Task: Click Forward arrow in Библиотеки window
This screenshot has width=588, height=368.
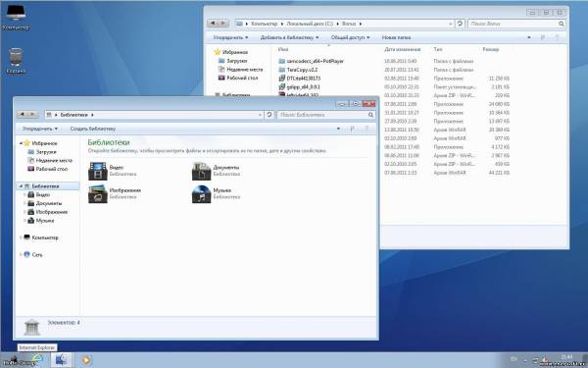Action: 32,115
